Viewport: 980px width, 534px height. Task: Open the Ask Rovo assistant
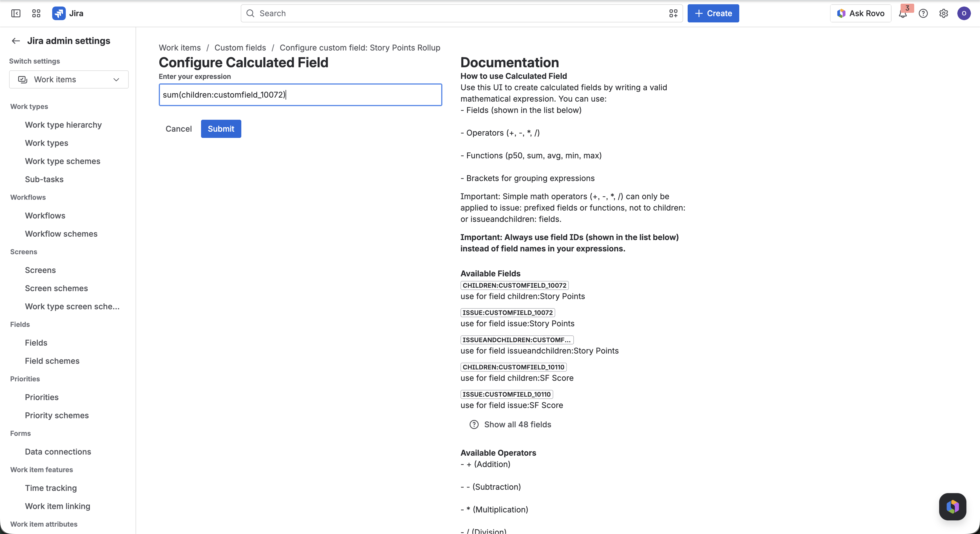click(x=861, y=13)
